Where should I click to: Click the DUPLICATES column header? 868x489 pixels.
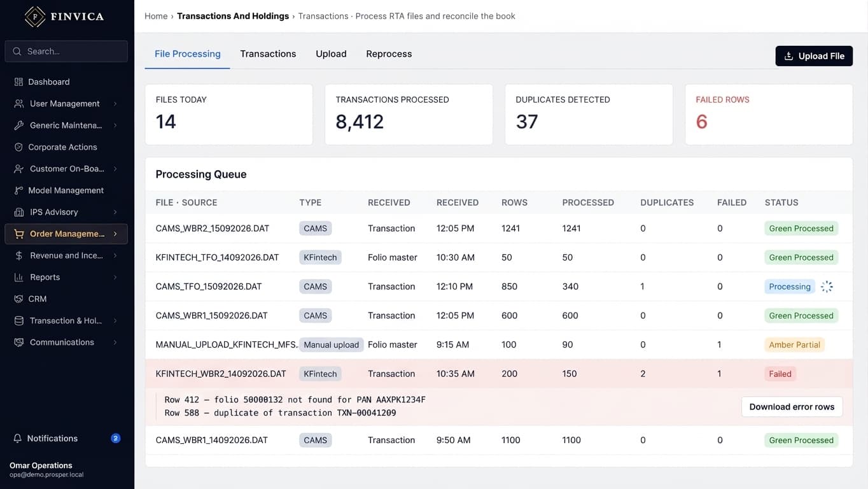[667, 202]
